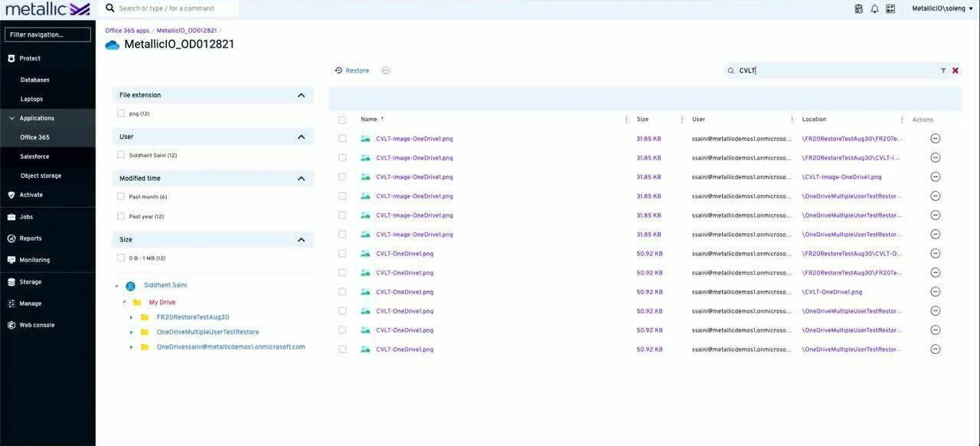This screenshot has height=446, width=980.
Task: Click the OneDrive cloud icon by the title
Action: [113, 44]
